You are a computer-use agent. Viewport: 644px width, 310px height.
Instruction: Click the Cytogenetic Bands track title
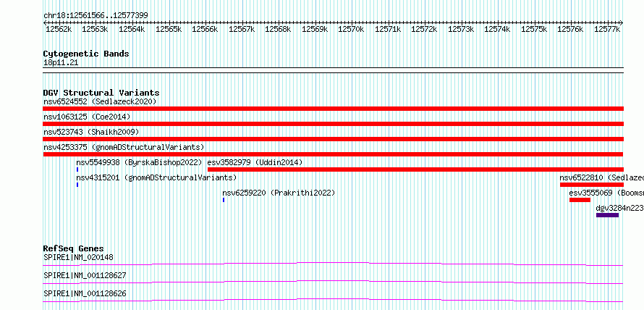86,54
